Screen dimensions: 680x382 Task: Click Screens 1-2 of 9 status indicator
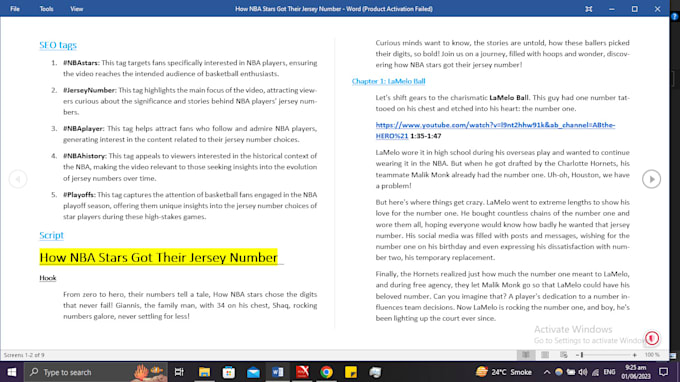pyautogui.click(x=24, y=355)
